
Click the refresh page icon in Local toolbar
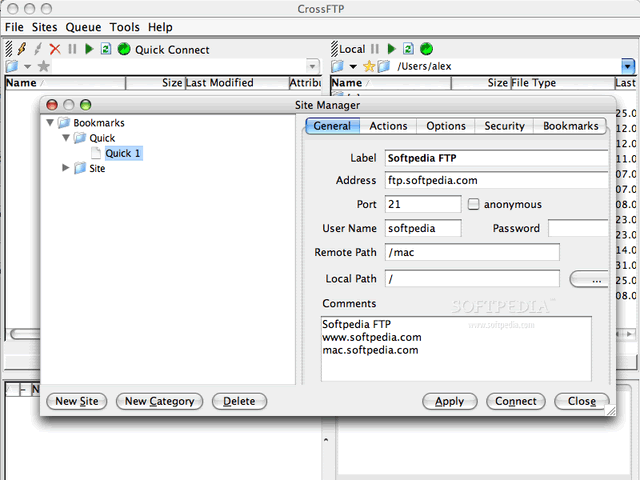click(x=408, y=49)
